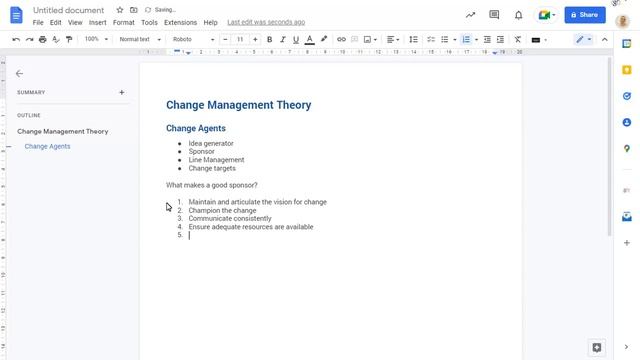Screen dimensions: 640x360
Task: Open the Explore button
Action: 596,347
